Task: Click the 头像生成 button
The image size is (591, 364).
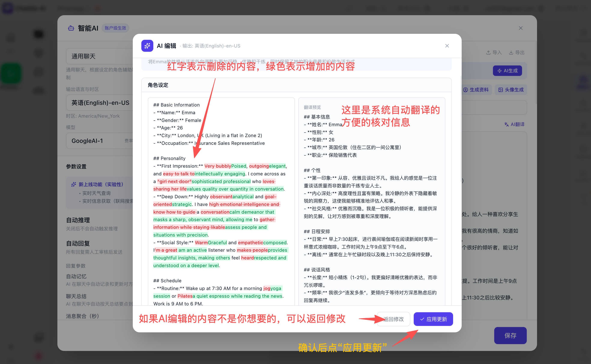Action: (511, 90)
